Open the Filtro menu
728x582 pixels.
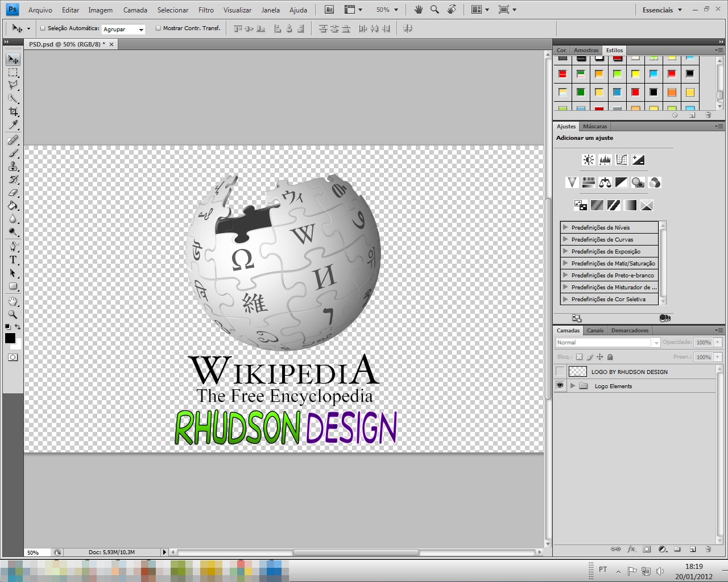[206, 10]
